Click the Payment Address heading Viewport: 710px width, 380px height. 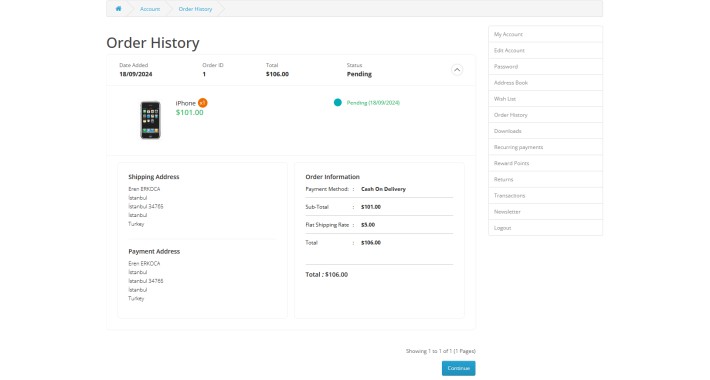pos(154,251)
